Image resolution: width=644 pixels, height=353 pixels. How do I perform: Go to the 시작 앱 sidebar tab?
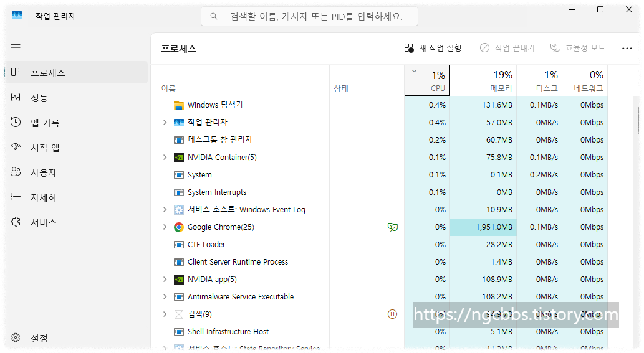[76, 148]
